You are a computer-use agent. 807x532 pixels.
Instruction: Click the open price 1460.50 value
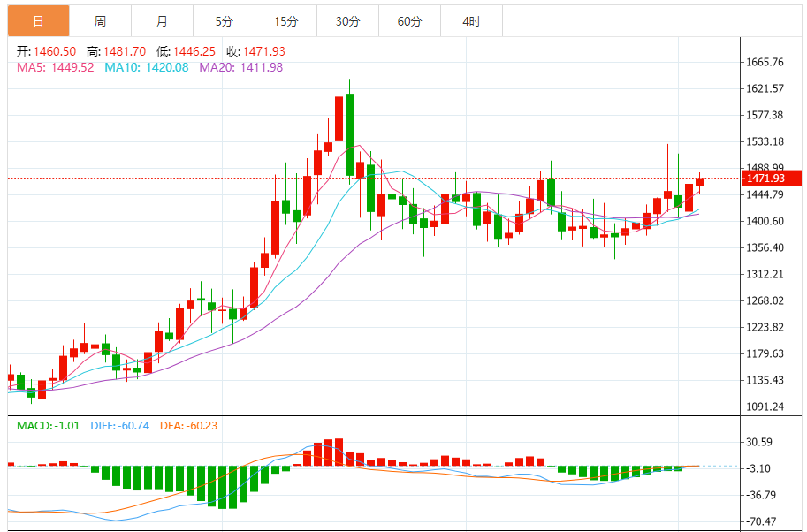pos(55,51)
